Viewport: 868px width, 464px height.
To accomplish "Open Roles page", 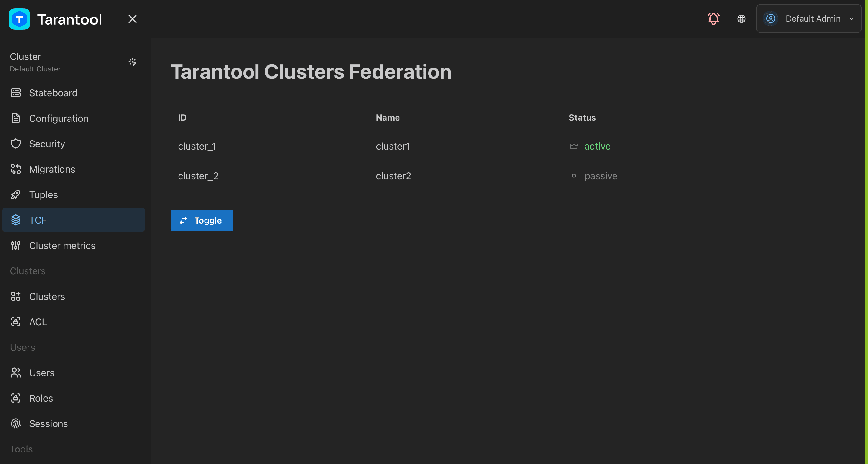I will (74, 398).
